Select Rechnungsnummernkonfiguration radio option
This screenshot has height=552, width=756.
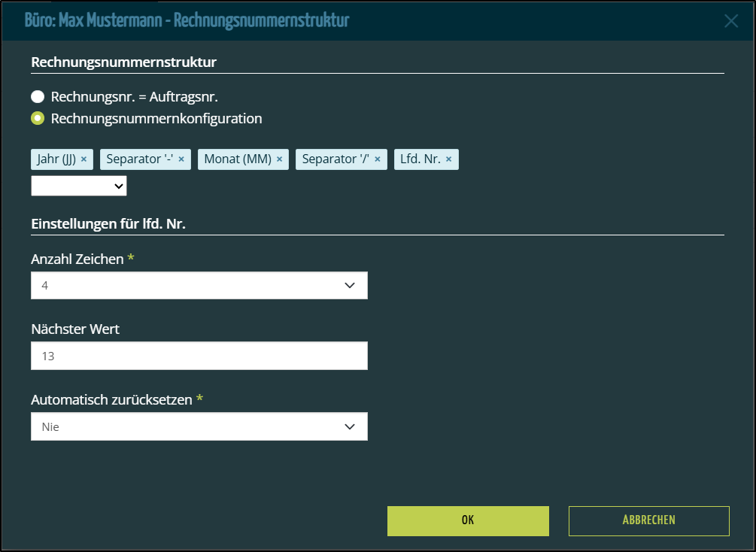click(x=38, y=118)
